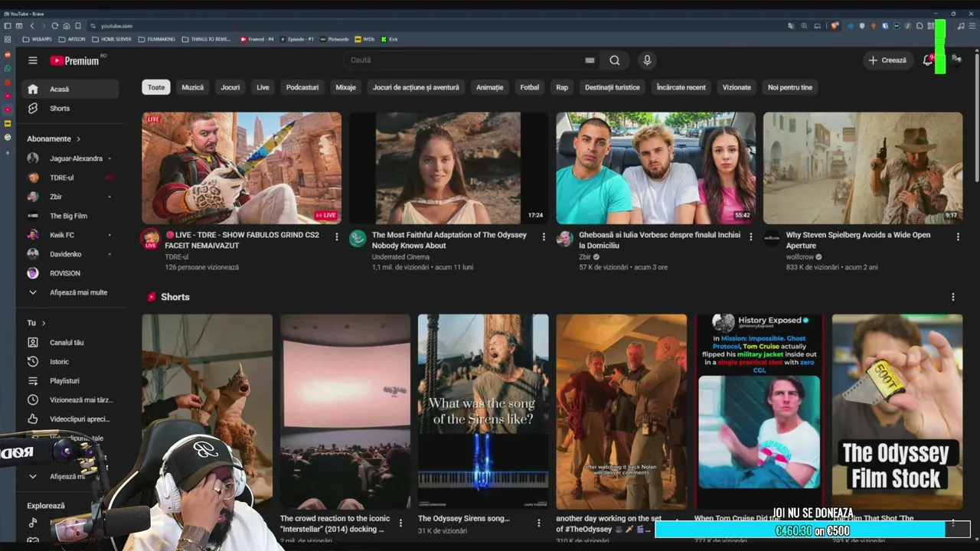Select the Podcasturi chip
Screen dimensions: 980x551
click(302, 87)
